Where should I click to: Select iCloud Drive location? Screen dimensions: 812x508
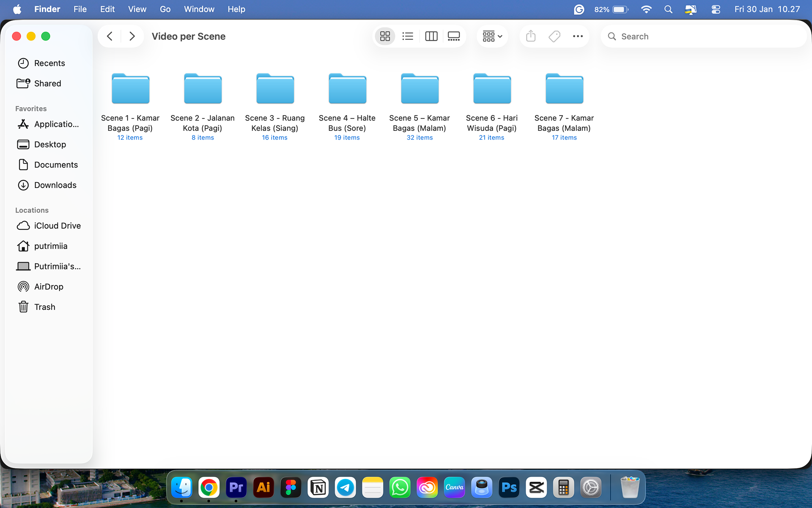click(x=57, y=226)
